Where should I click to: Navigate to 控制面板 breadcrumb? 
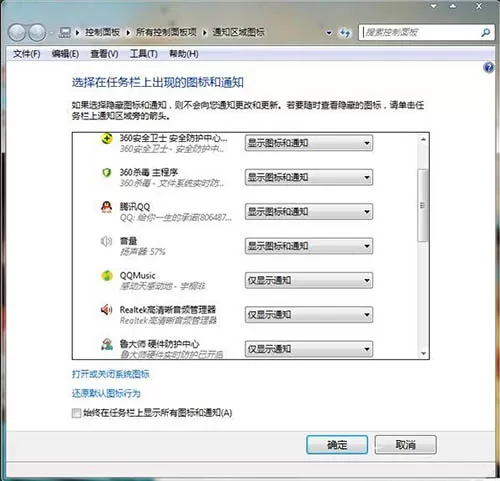click(x=102, y=32)
